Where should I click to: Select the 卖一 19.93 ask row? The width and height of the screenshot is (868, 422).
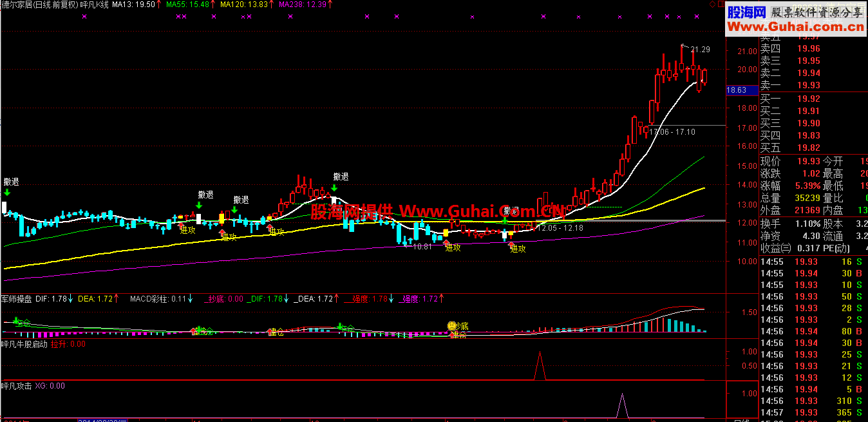(x=813, y=85)
